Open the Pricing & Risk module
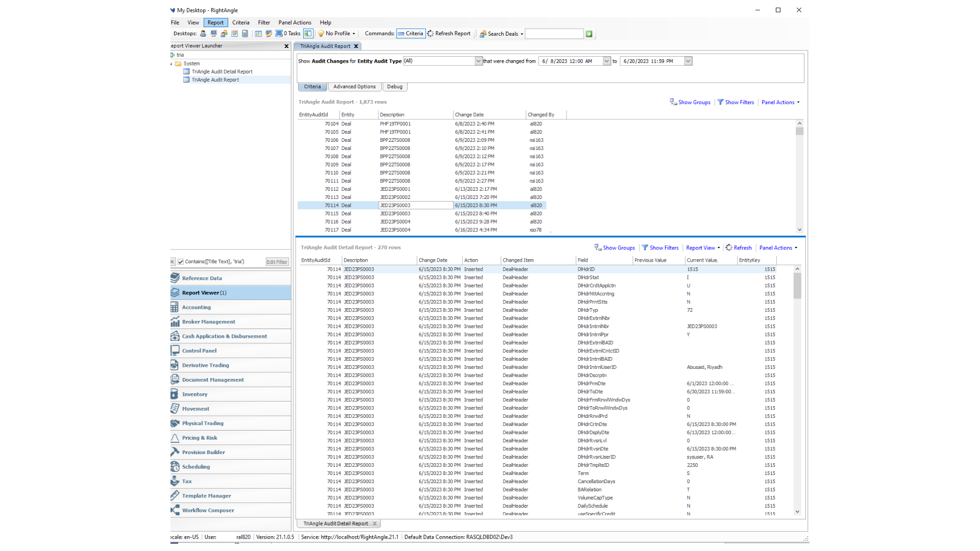 (x=200, y=438)
